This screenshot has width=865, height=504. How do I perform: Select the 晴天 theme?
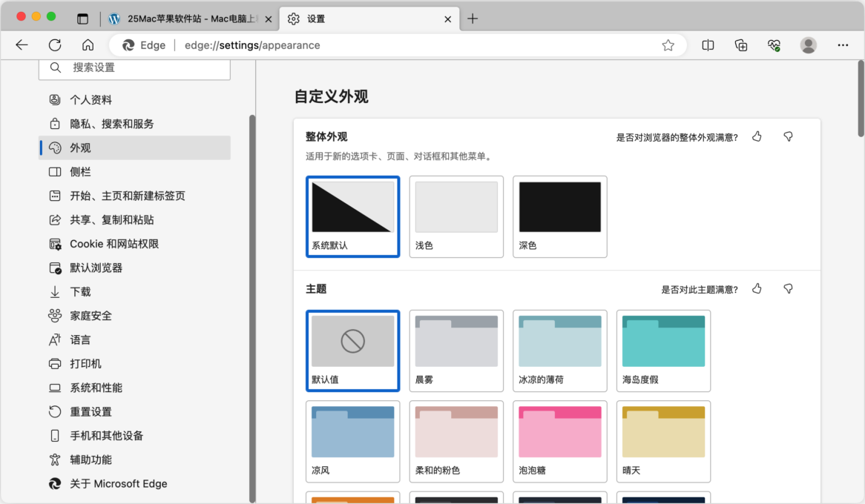click(x=664, y=442)
